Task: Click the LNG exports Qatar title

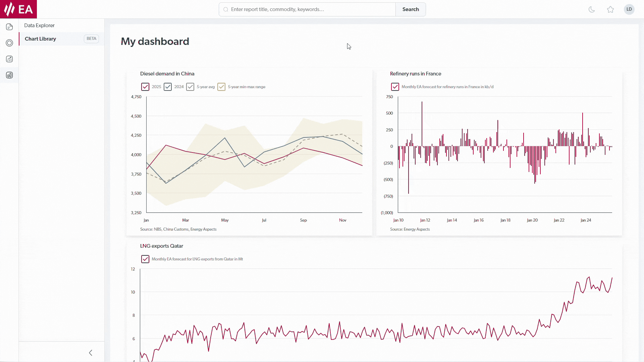Action: 161,246
